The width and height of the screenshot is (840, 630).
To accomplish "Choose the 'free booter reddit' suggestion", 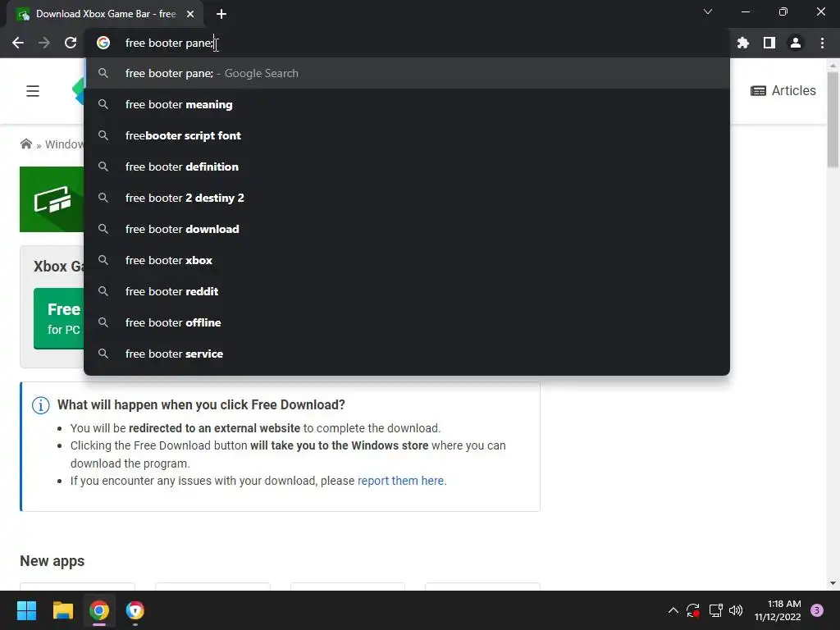I will tap(407, 291).
